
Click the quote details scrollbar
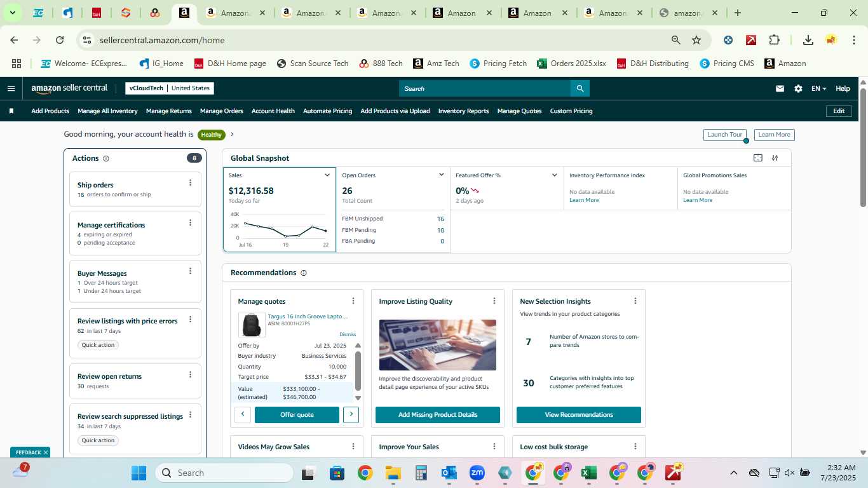(358, 372)
